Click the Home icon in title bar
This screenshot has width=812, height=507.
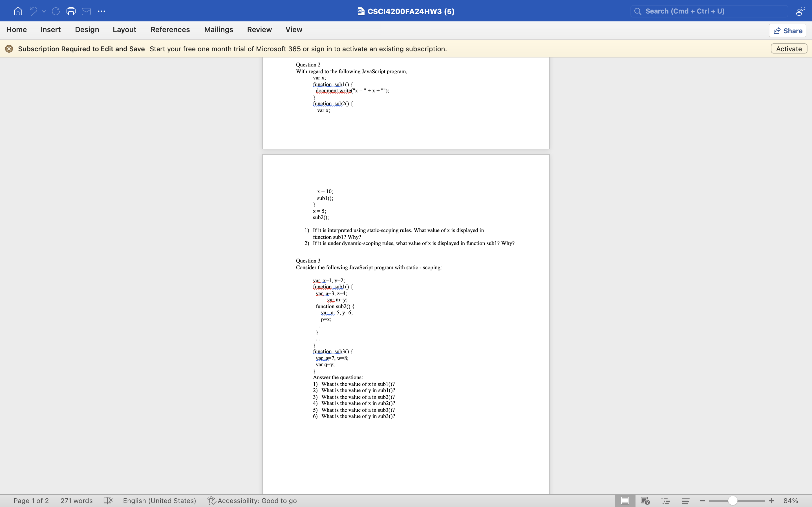pyautogui.click(x=18, y=11)
